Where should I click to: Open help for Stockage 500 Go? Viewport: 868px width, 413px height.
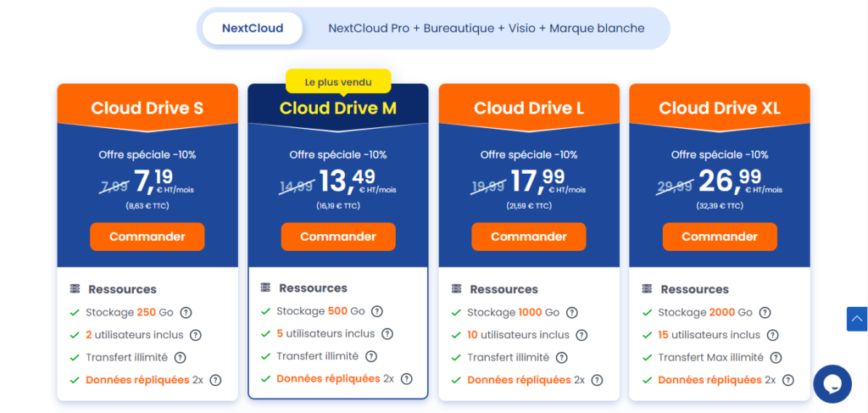[x=377, y=312]
